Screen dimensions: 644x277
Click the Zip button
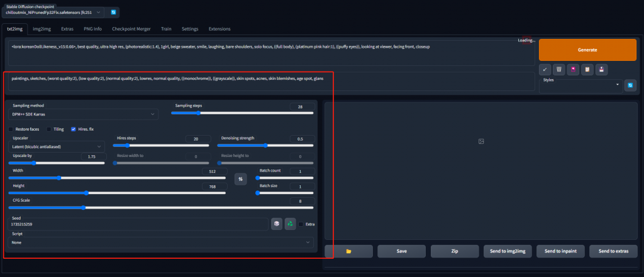455,251
